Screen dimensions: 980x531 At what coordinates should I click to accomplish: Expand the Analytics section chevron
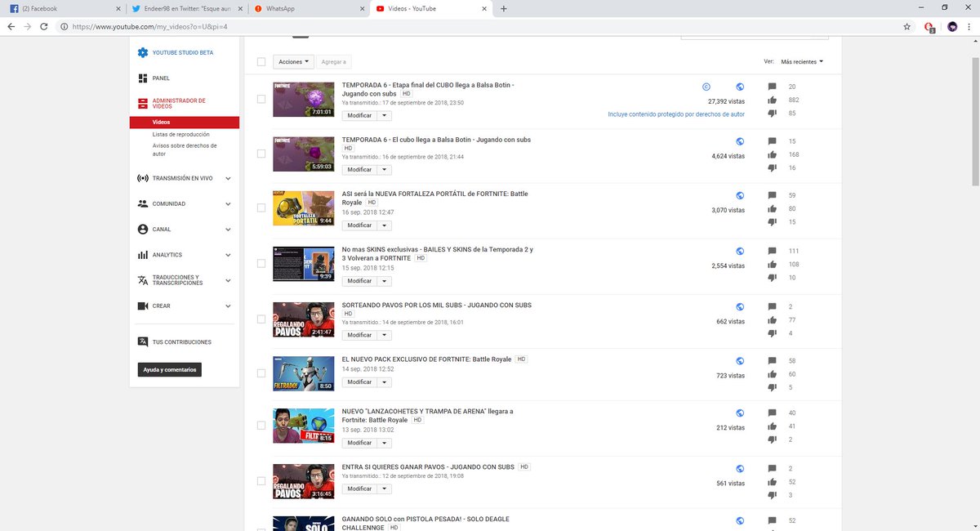[228, 255]
